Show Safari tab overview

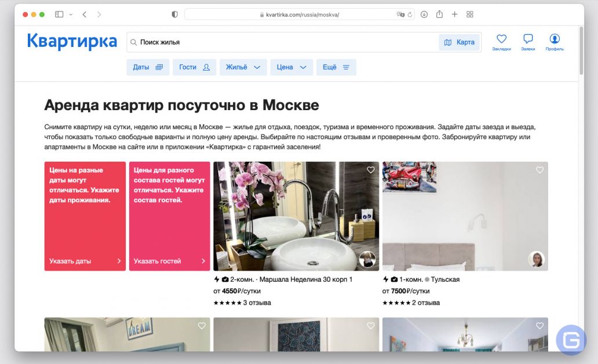click(x=470, y=14)
